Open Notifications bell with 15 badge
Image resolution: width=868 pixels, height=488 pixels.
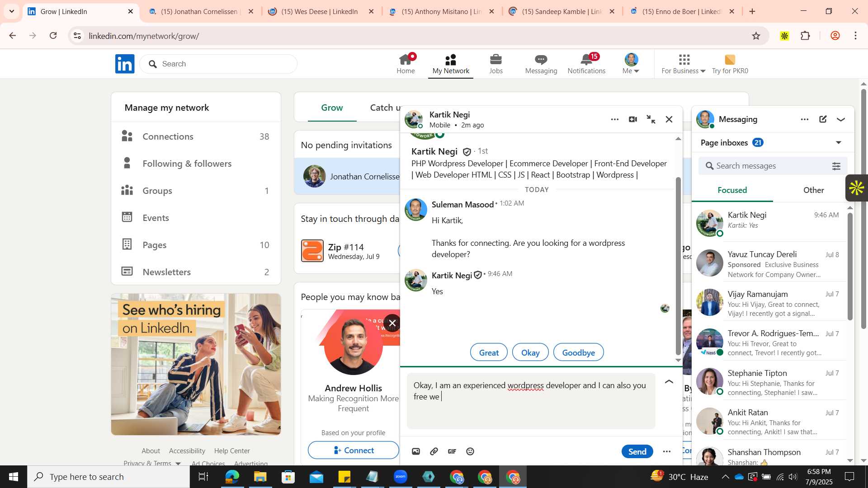click(x=586, y=64)
